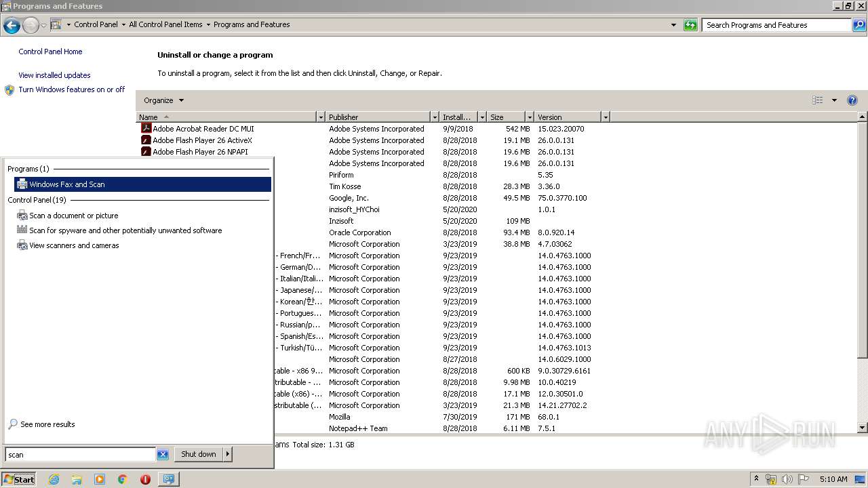The height and width of the screenshot is (488, 868).
Task: Click the Programs and Features breadcrumb
Action: click(252, 24)
